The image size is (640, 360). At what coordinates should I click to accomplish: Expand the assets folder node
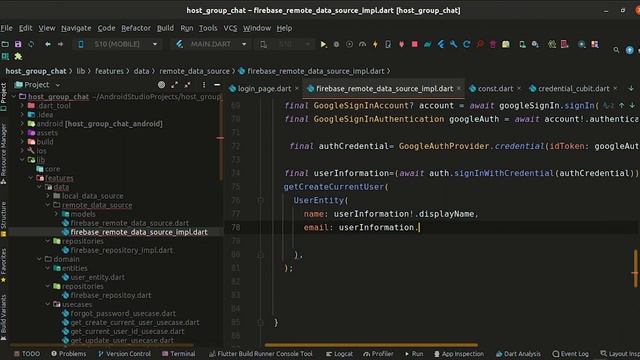pyautogui.click(x=22, y=133)
